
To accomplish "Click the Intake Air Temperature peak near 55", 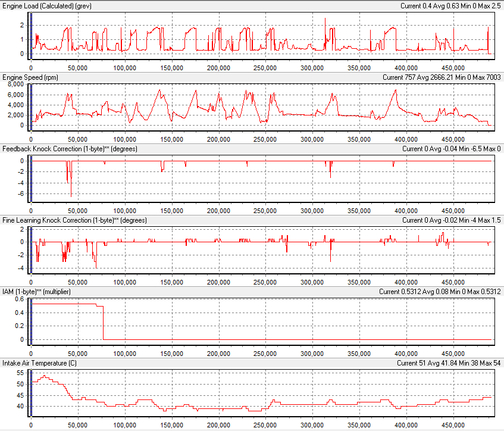I will [43, 376].
